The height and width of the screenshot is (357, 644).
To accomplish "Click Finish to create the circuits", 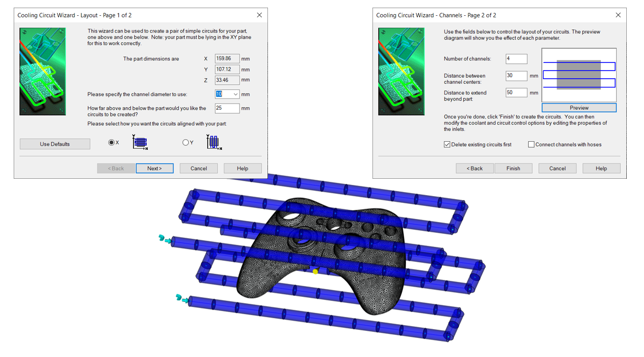I will click(x=513, y=169).
